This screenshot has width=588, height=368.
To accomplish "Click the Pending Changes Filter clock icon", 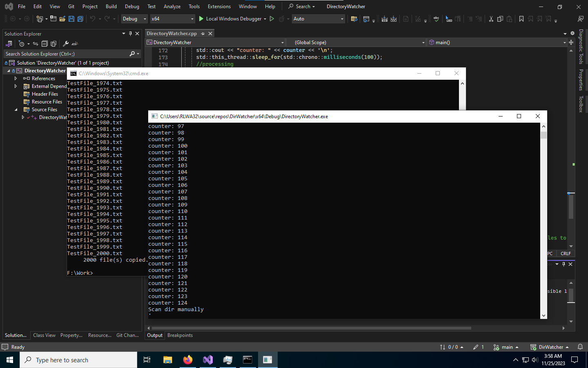I will tap(22, 44).
